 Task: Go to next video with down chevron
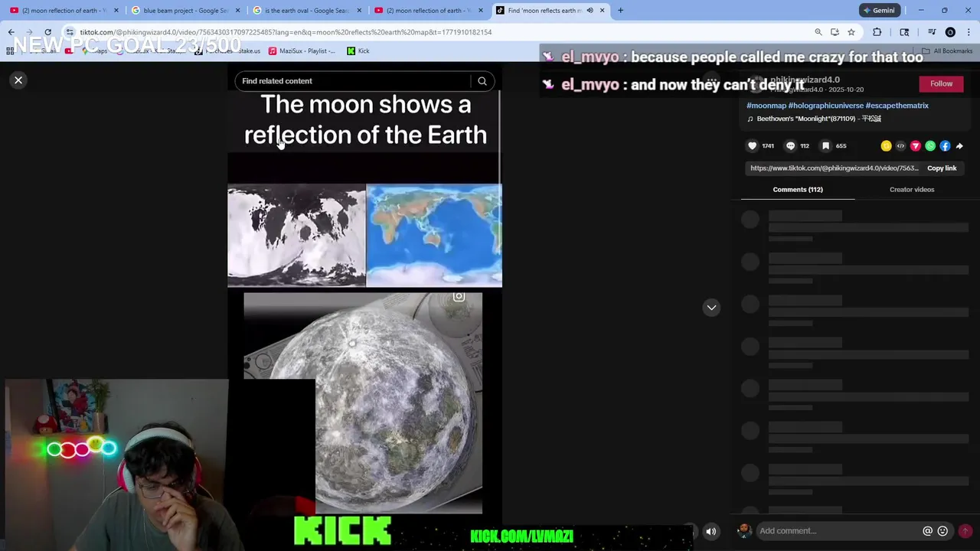click(x=711, y=308)
